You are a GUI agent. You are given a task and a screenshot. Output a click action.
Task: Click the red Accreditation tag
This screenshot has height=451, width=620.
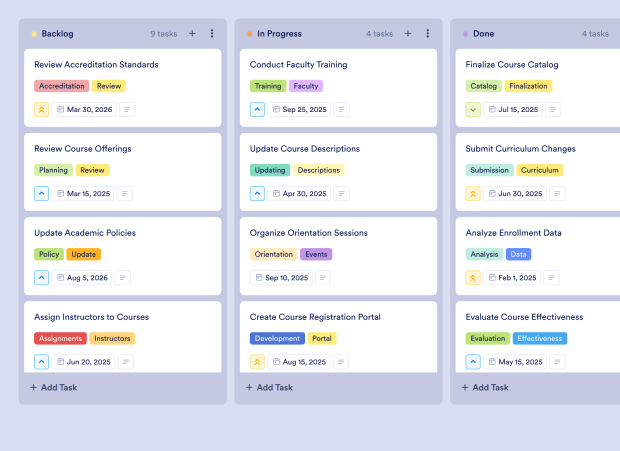click(x=61, y=86)
